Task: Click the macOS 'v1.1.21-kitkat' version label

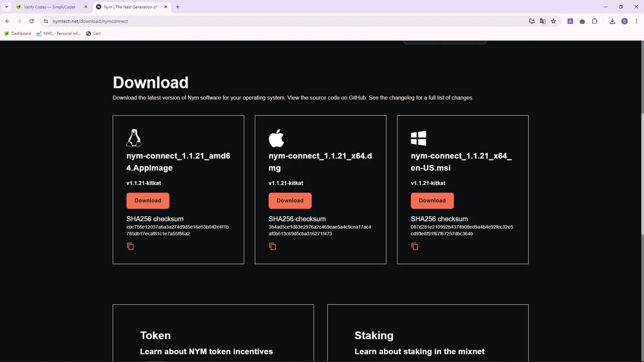Action: tap(286, 183)
